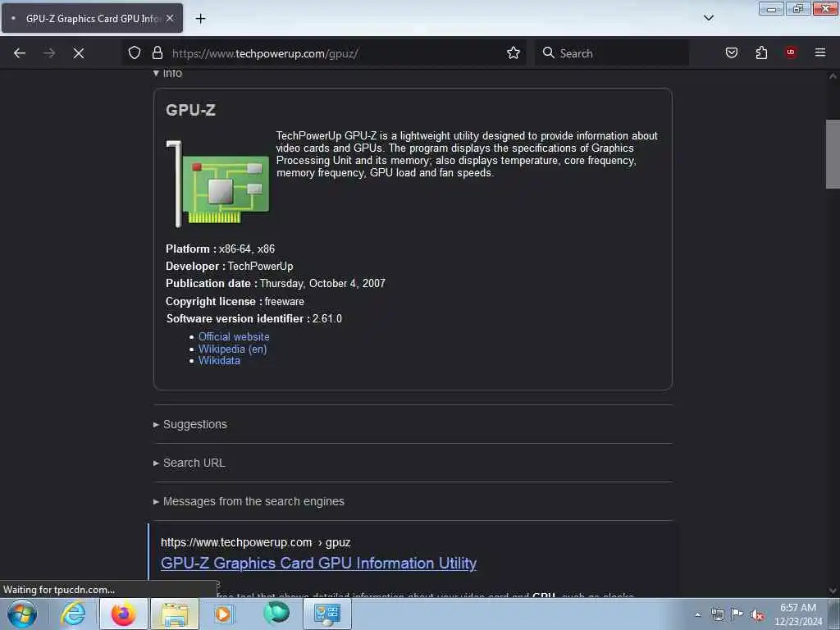Click the forward navigation arrow

pyautogui.click(x=48, y=53)
